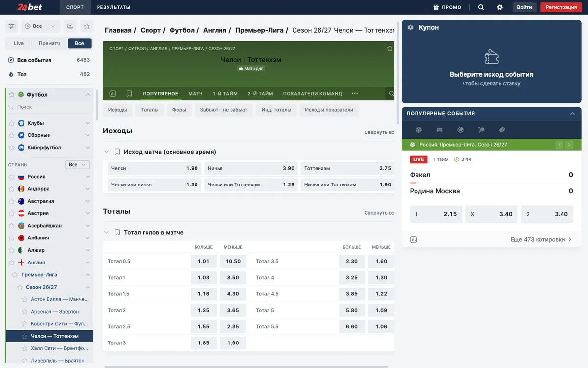Select the Прематч filter option
This screenshot has width=588, height=368.
pyautogui.click(x=49, y=43)
